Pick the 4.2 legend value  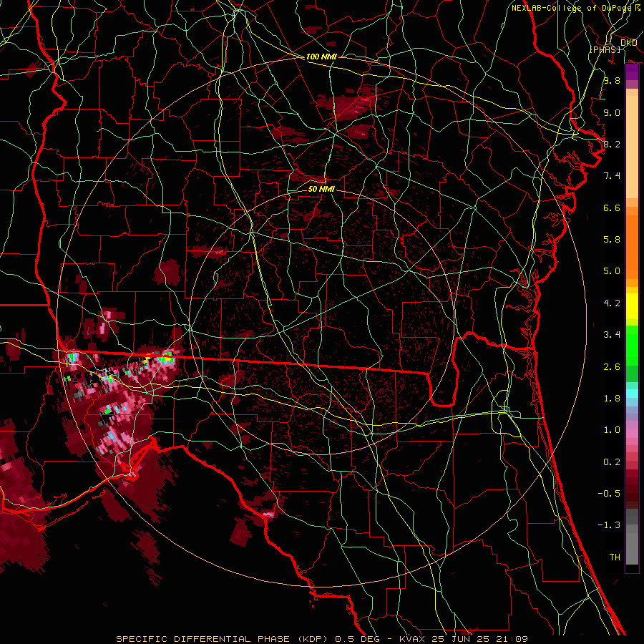click(612, 303)
